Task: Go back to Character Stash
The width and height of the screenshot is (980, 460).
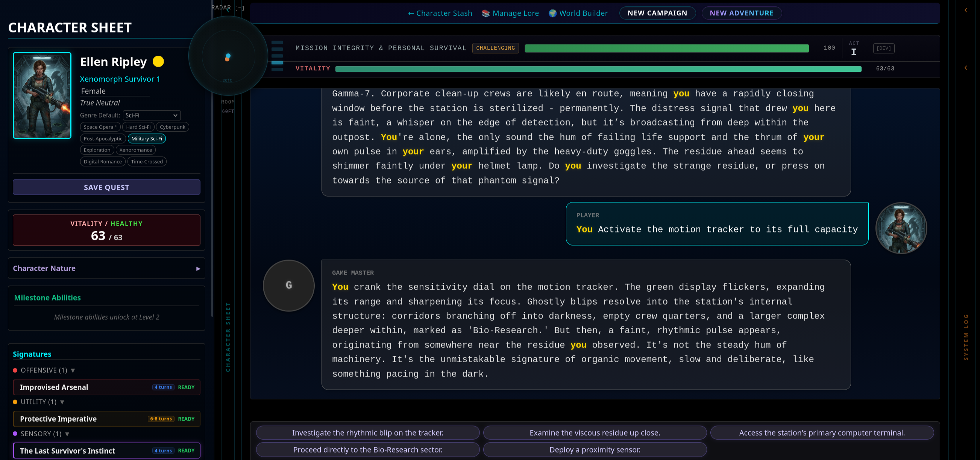Action: 440,13
